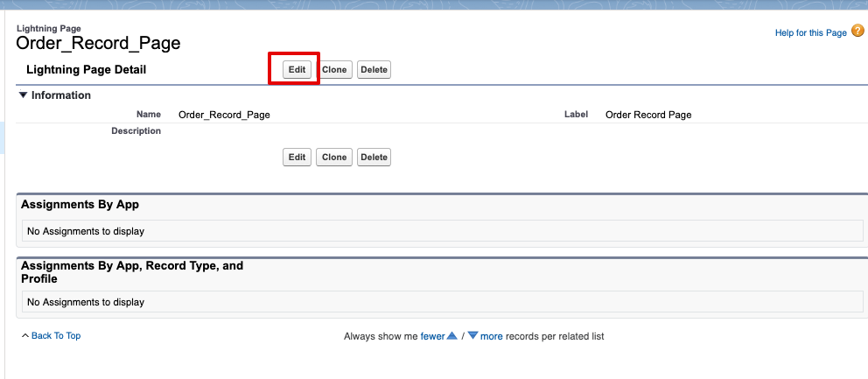
Task: Click the top Delete button
Action: [374, 70]
